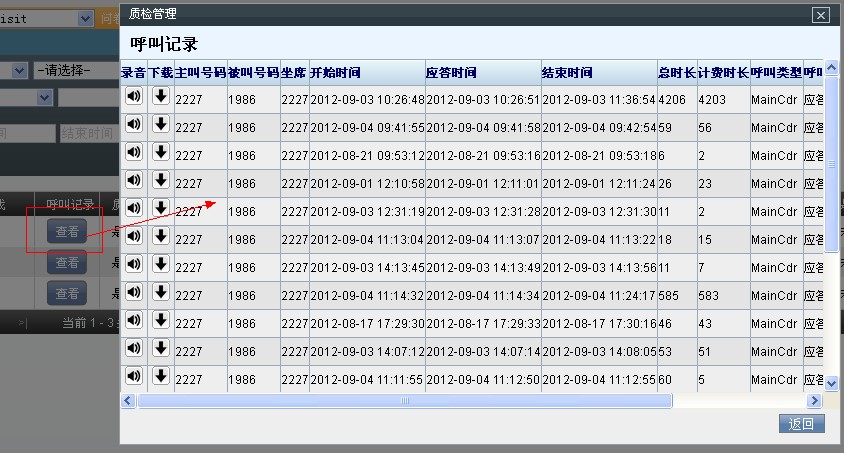Sort by 结束时间 column header
The width and height of the screenshot is (844, 453).
pyautogui.click(x=599, y=73)
